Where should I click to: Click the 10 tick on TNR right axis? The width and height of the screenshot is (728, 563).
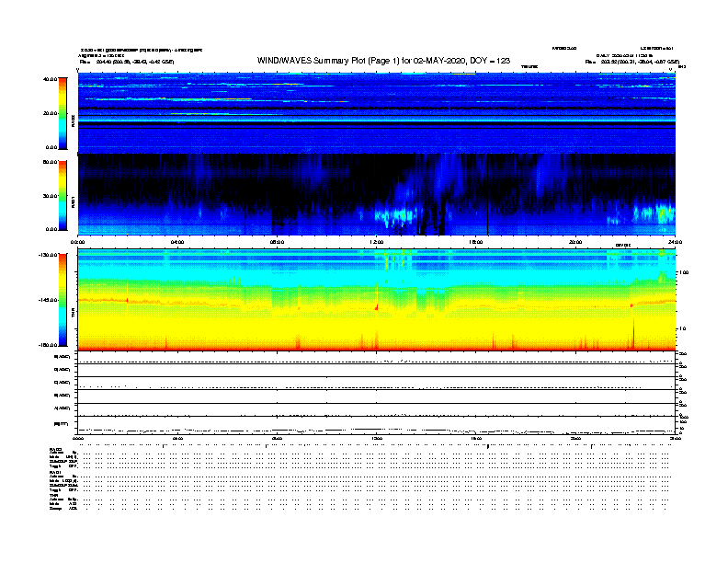tap(682, 329)
